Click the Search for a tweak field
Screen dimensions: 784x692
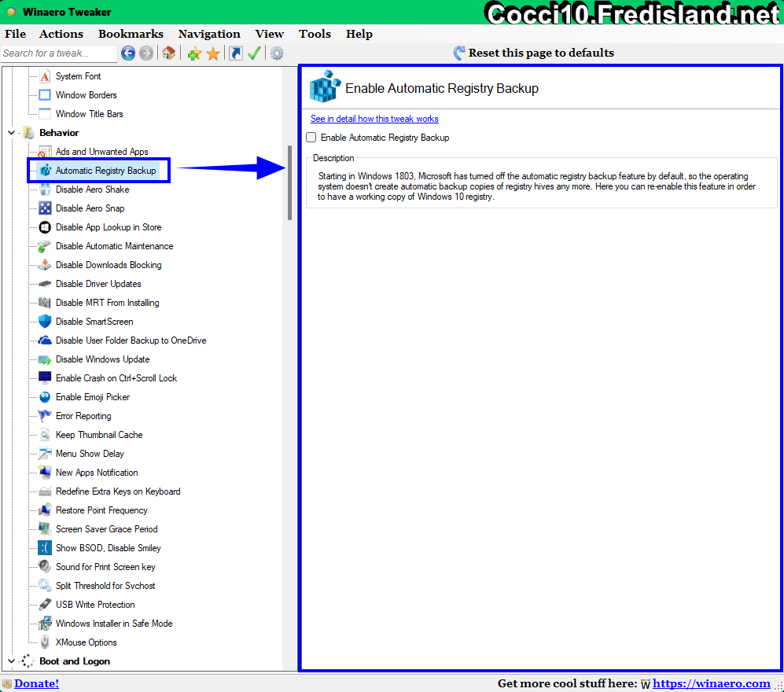click(59, 53)
